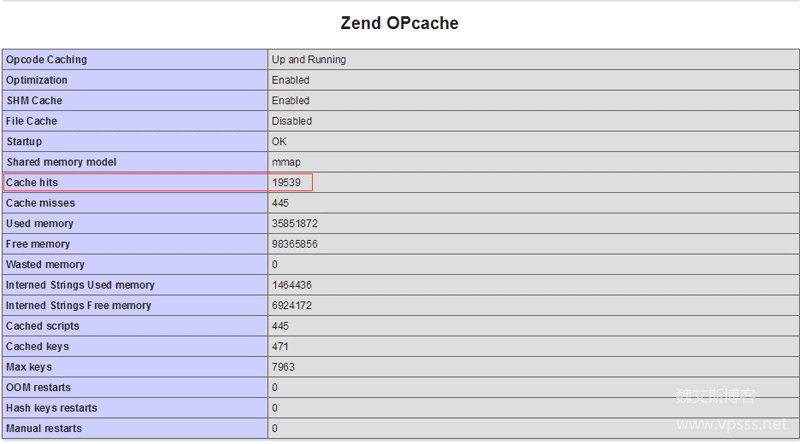
Task: Click the Free memory value 98365856
Action: point(295,244)
